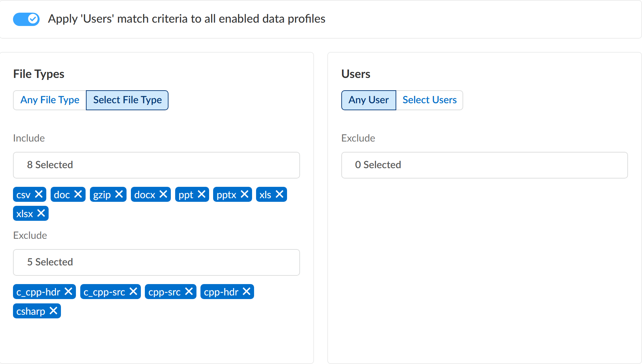Select the Any User option
The width and height of the screenshot is (642, 364).
click(x=368, y=100)
